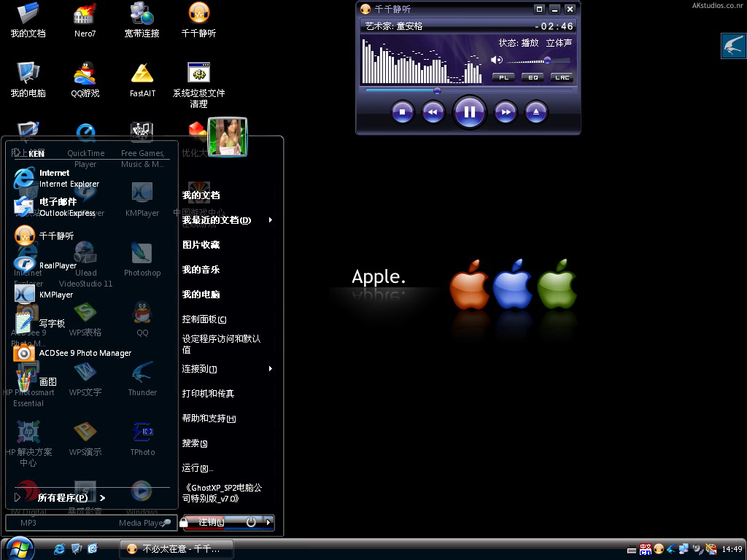Open Nero7 desktop icon
This screenshot has width=747, height=560.
[85, 20]
